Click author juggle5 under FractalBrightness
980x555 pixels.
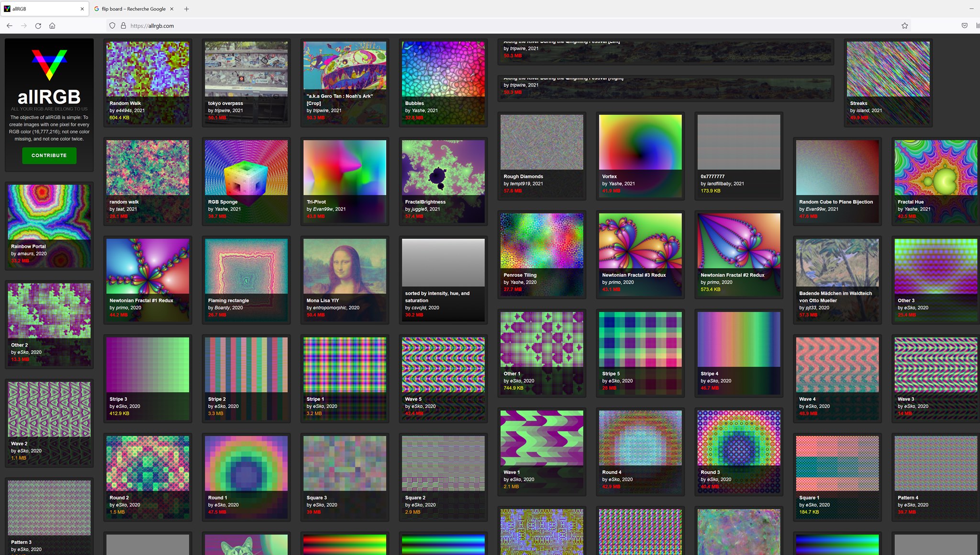click(419, 209)
